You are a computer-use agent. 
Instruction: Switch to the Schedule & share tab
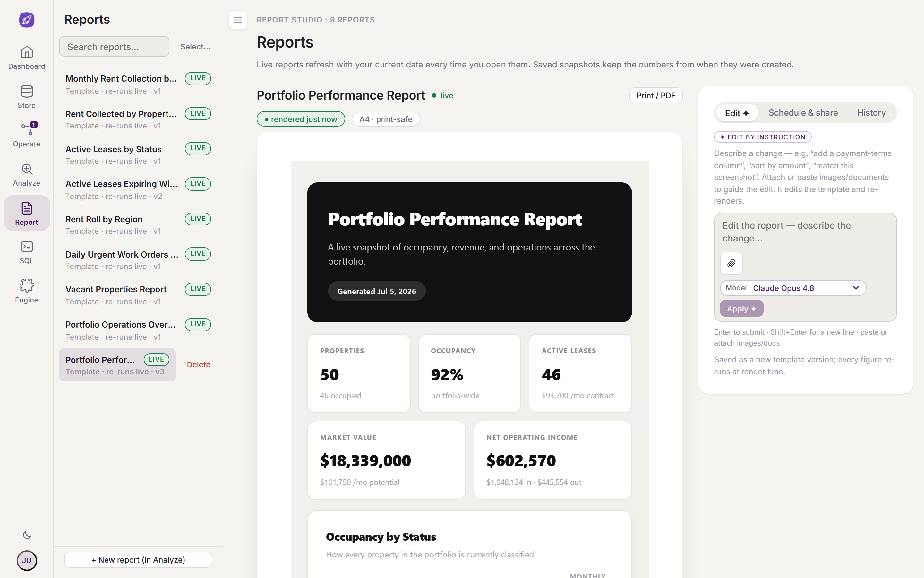coord(803,113)
